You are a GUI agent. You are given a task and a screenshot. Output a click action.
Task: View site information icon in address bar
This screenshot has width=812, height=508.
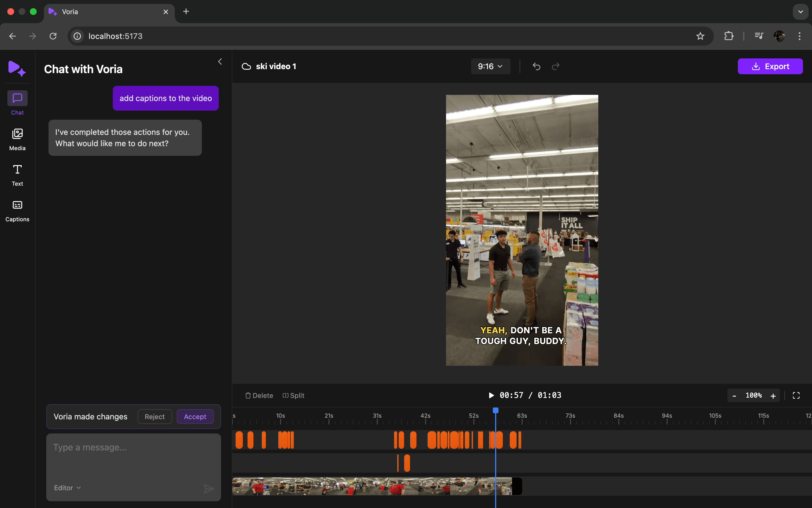point(78,36)
